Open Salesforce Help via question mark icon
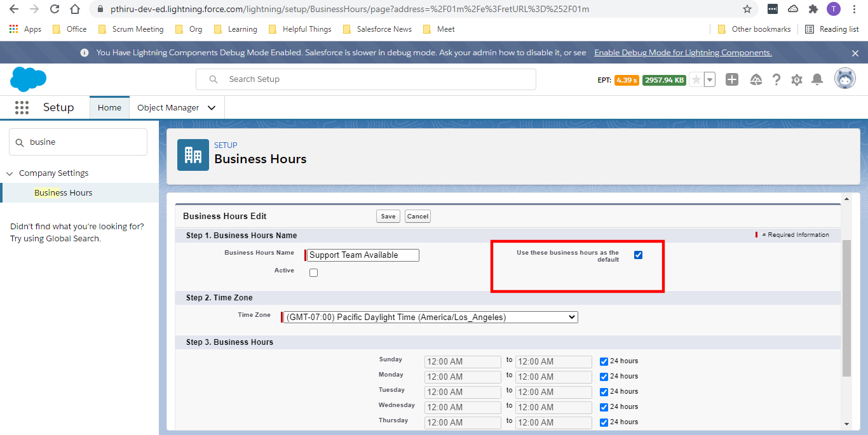Screen dimensions: 868x435 [776, 79]
